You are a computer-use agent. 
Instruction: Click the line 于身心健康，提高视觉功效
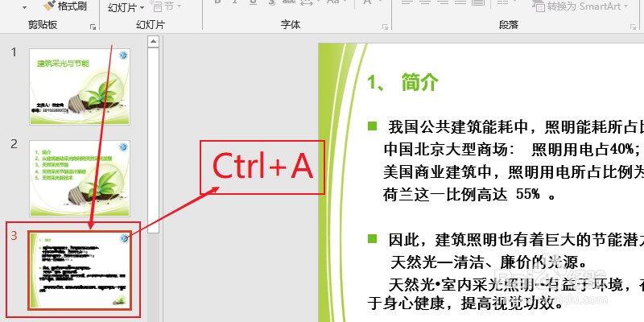(464, 304)
